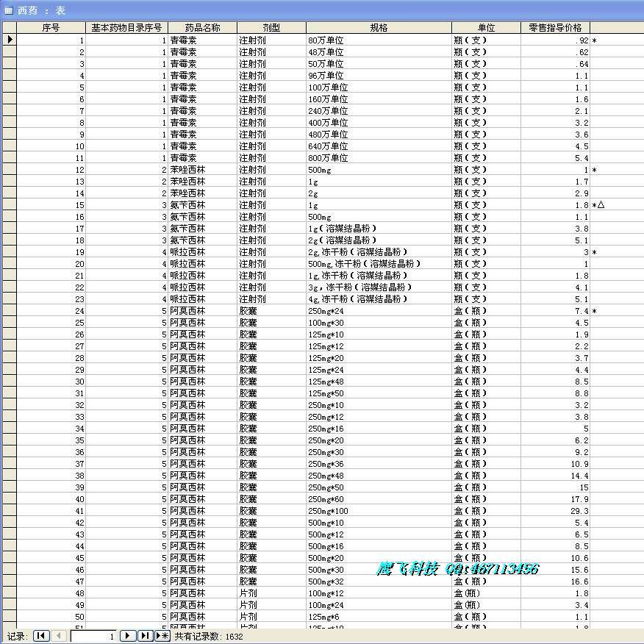Select the 单位 column header

(x=485, y=27)
